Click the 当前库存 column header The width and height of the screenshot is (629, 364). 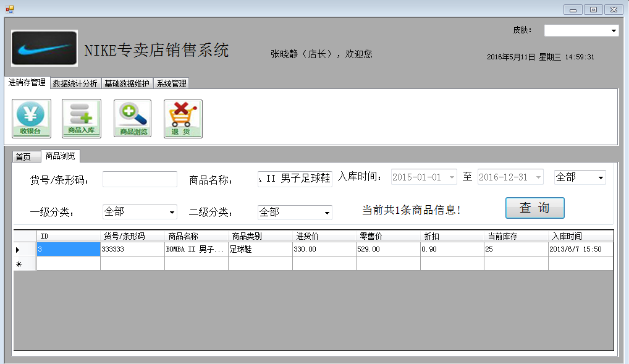click(x=517, y=236)
